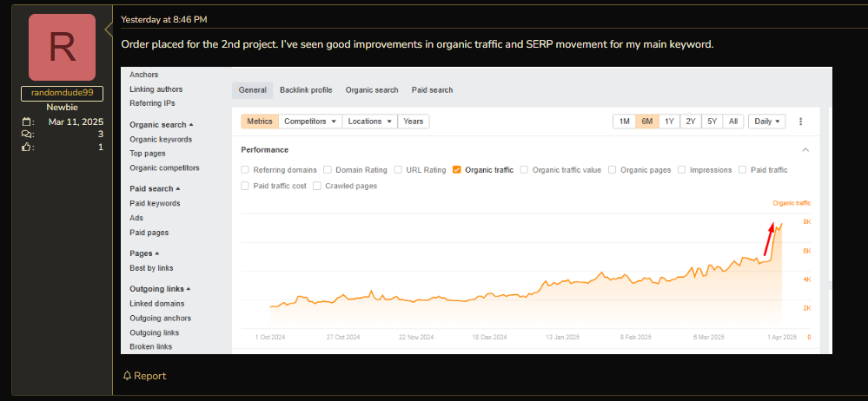Screen dimensions: 868x401
Task: Open Best by links in the sidebar
Action: click(151, 267)
